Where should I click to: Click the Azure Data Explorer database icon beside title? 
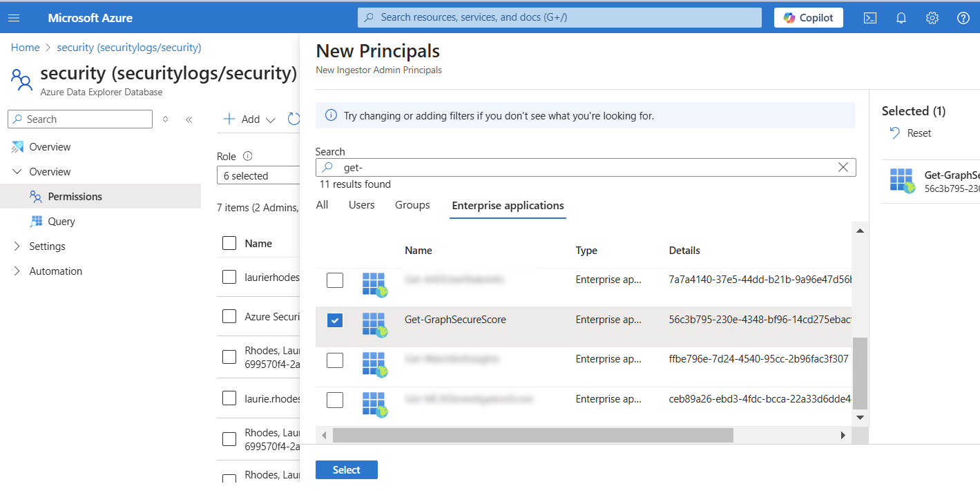[x=22, y=79]
